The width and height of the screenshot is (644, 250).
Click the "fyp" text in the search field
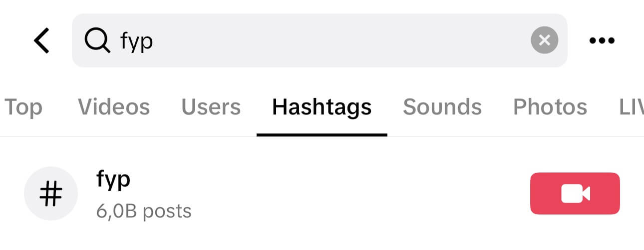pyautogui.click(x=136, y=41)
